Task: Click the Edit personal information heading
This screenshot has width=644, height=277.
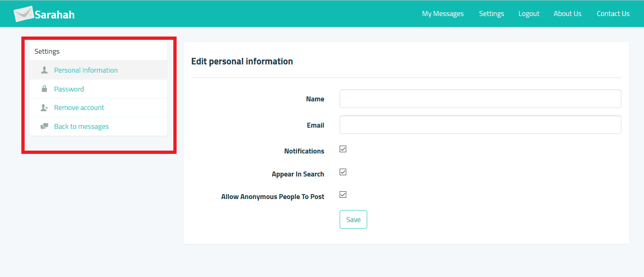Action: 242,62
